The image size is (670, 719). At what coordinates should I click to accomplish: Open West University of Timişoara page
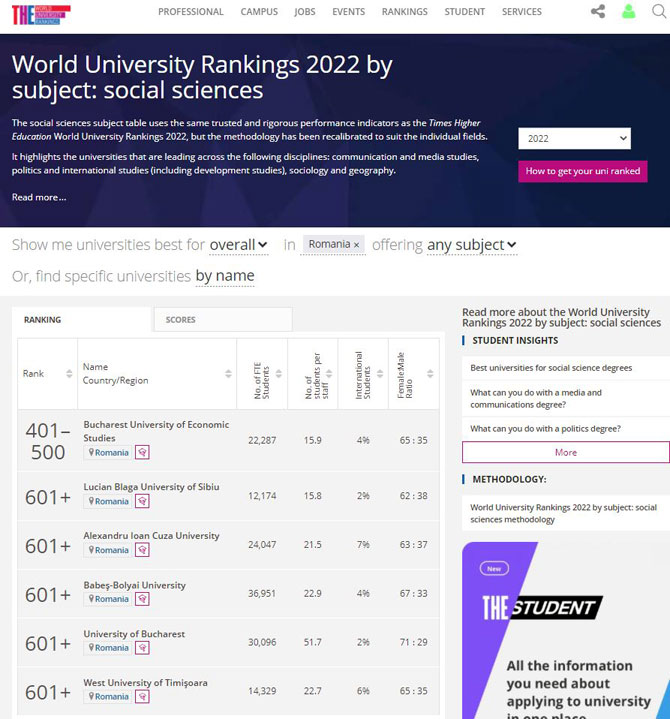(x=145, y=683)
